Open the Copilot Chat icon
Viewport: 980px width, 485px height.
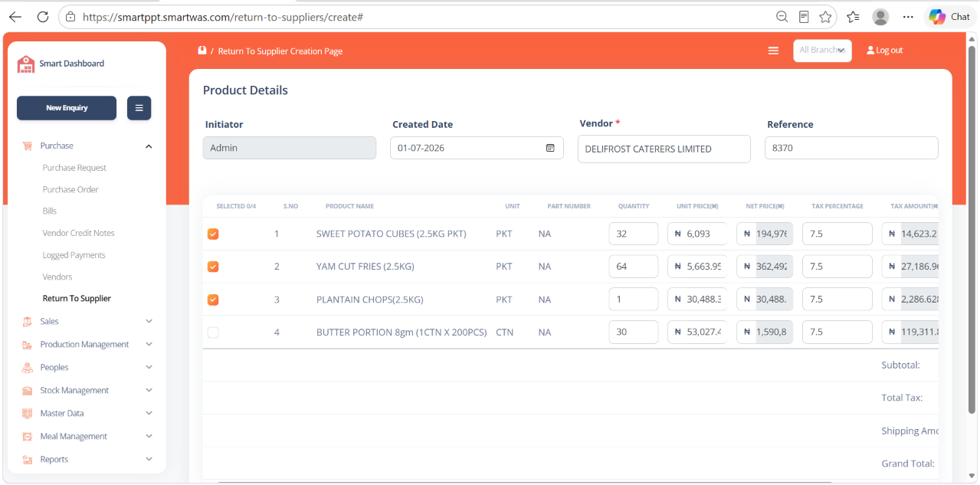click(950, 17)
